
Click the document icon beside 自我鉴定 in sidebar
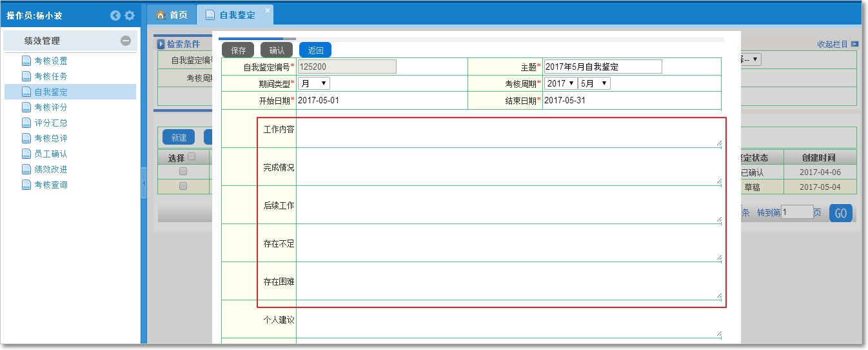click(x=26, y=92)
